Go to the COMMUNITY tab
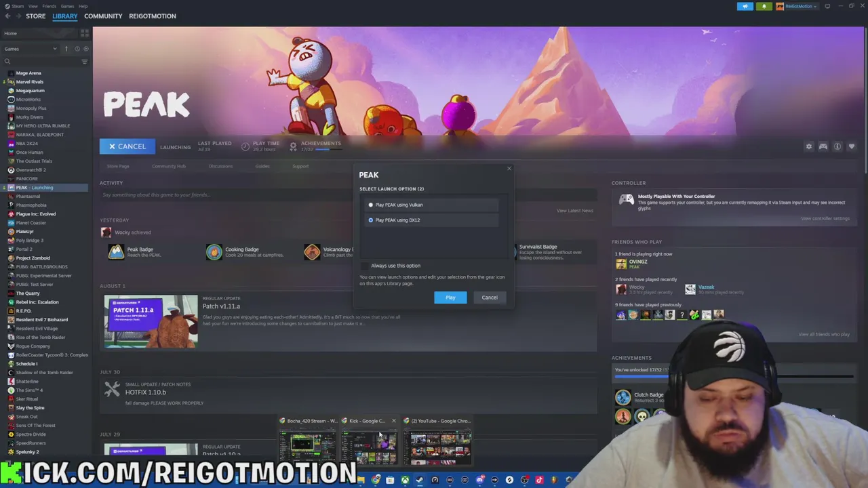 pos(103,16)
